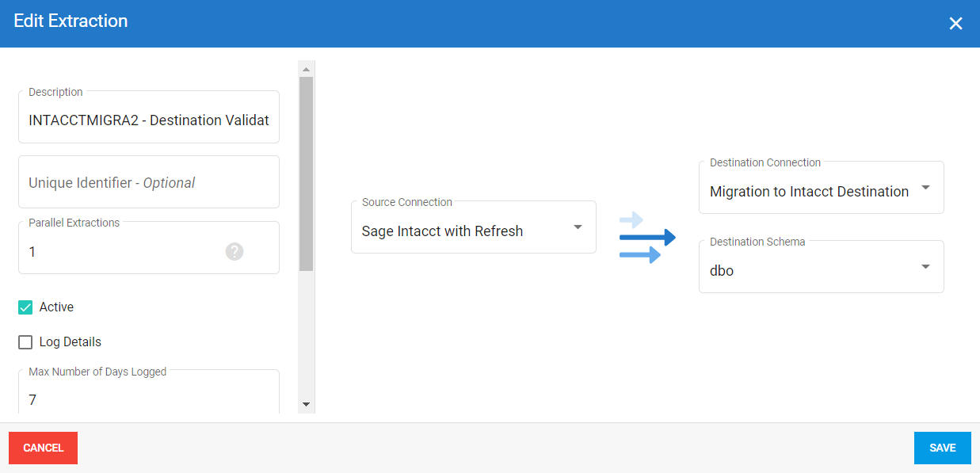This screenshot has width=980, height=473.
Task: Select the Parallel Extractions value field
Action: click(119, 252)
